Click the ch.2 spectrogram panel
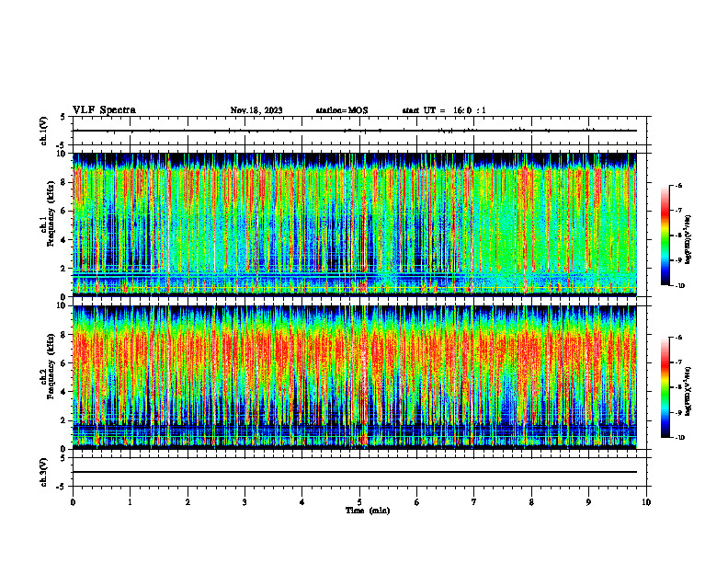728x563 pixels. tap(355, 377)
